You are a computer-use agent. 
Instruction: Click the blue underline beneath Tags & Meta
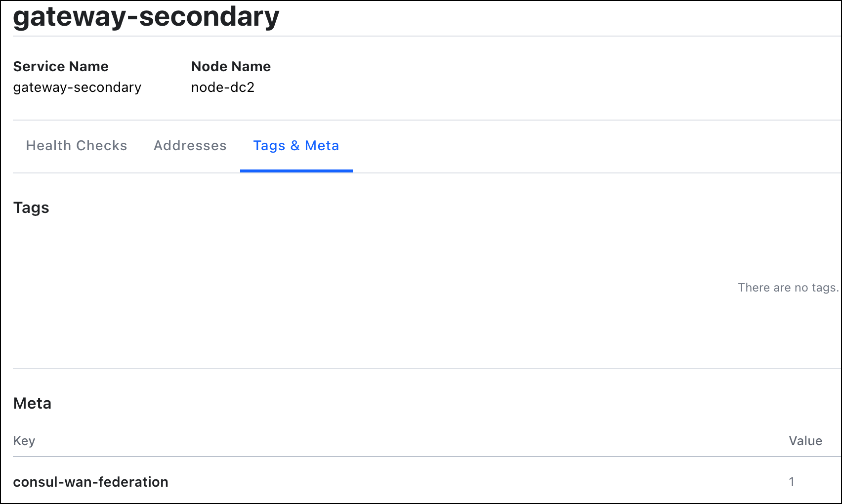click(296, 171)
